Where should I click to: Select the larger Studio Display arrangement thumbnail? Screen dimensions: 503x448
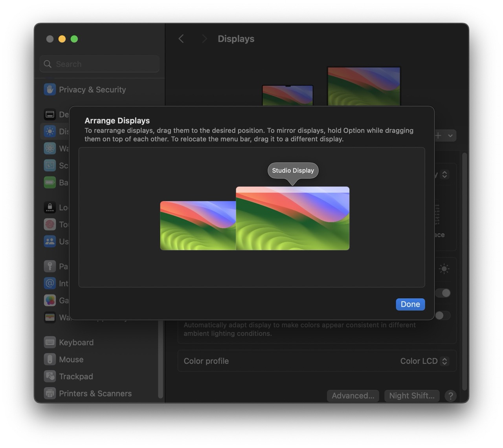tap(292, 219)
